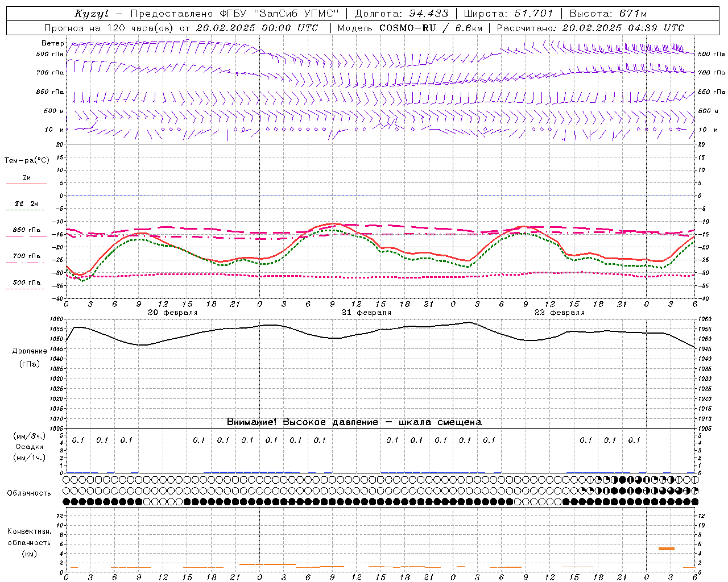Click the station name "Kyzyl" in the header
This screenshot has height=582, width=728.
92,14
